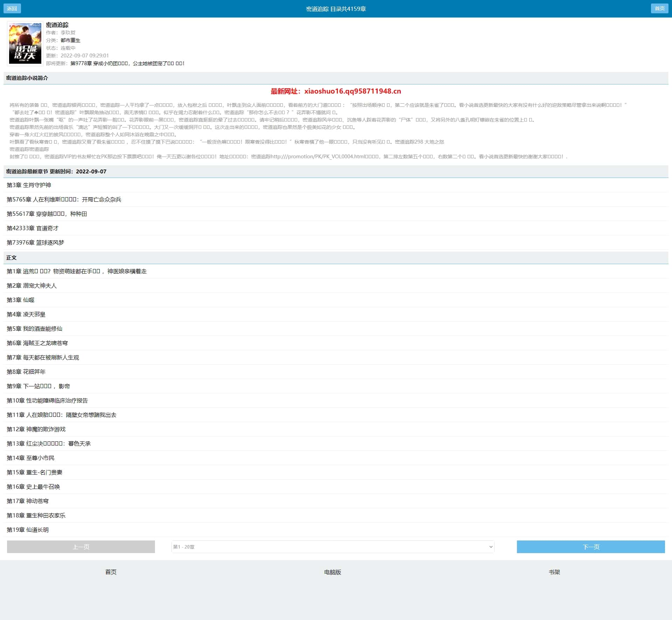Open chapter 第55617章 穿穿越 种种田
The height and width of the screenshot is (620, 672).
pos(47,214)
